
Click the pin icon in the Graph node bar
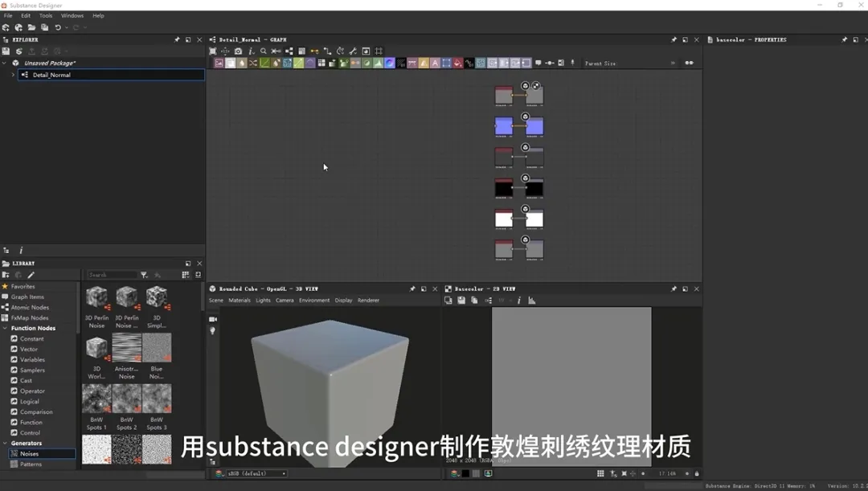572,63
